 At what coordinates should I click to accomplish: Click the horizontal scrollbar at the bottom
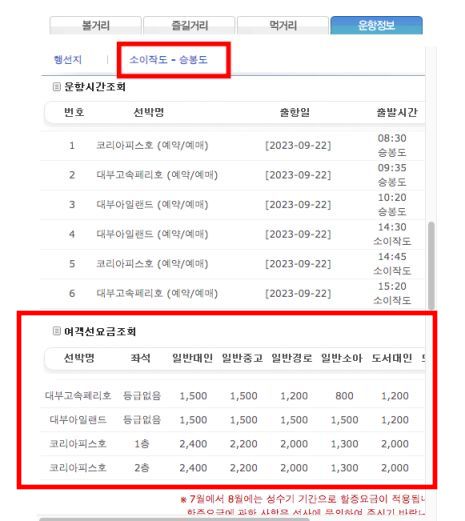175,519
